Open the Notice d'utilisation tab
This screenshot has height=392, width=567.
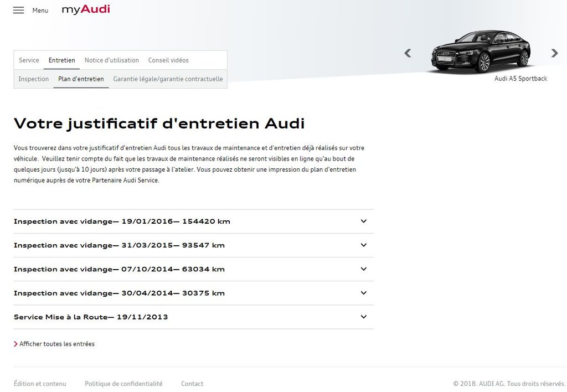[111, 60]
